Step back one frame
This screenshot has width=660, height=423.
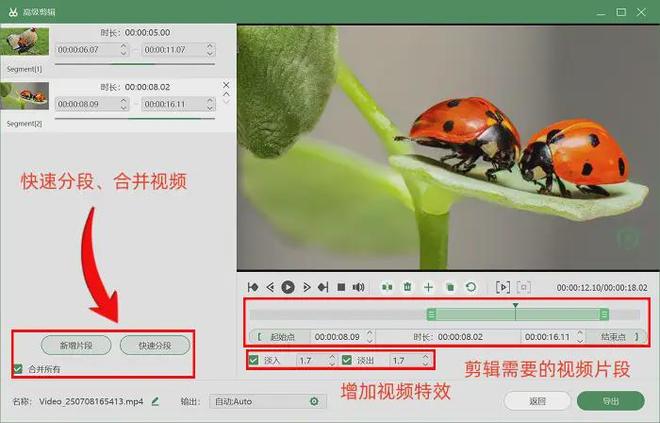coord(270,287)
